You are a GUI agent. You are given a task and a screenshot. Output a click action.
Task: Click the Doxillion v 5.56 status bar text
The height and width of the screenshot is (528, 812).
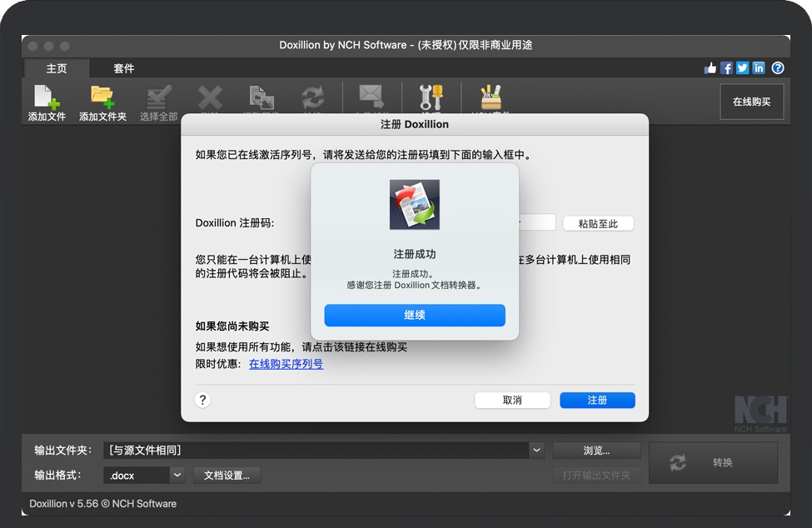tap(102, 504)
